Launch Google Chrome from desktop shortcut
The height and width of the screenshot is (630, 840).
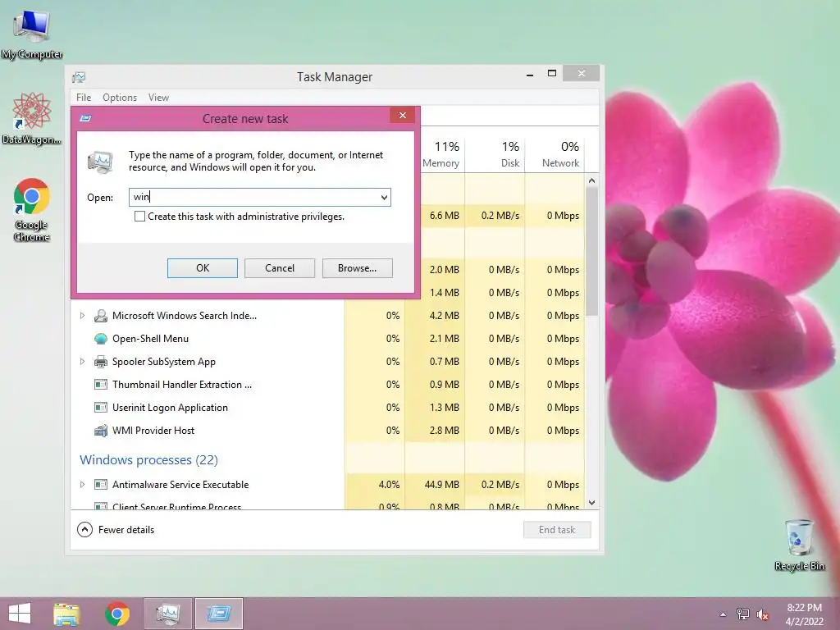click(x=32, y=209)
